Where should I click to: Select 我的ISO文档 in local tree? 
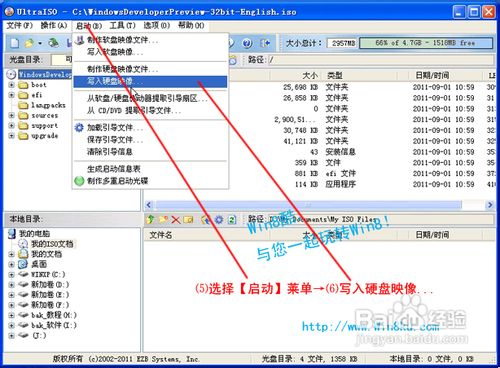(52, 244)
